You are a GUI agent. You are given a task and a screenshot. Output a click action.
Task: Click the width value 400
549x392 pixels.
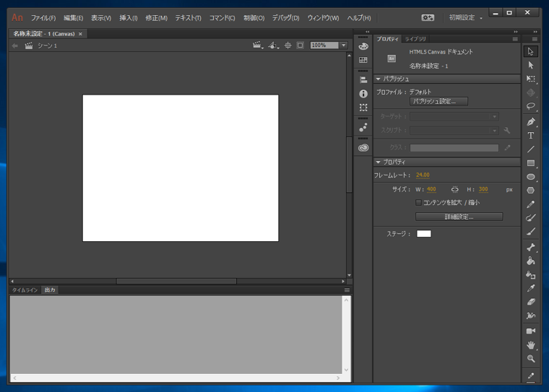point(431,189)
